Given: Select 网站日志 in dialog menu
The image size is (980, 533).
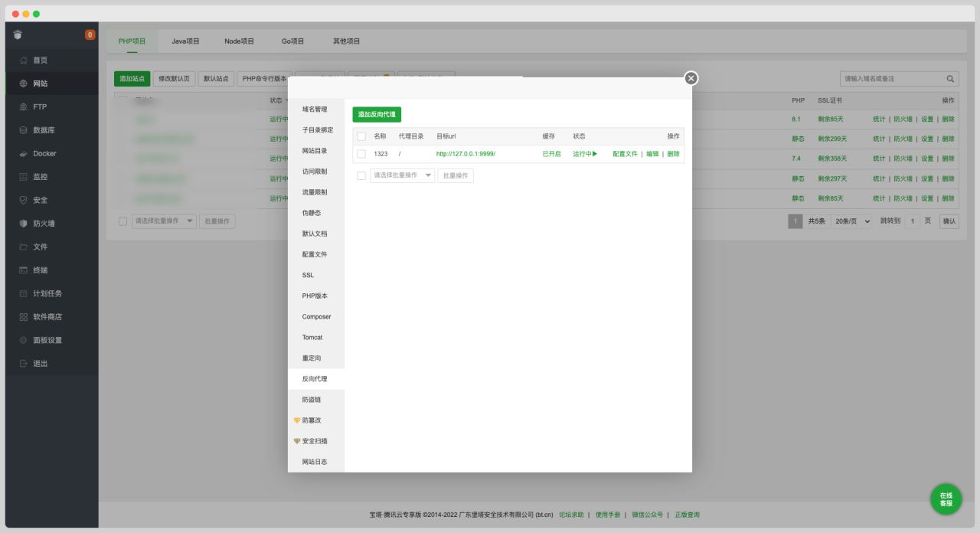Looking at the screenshot, I should [315, 462].
